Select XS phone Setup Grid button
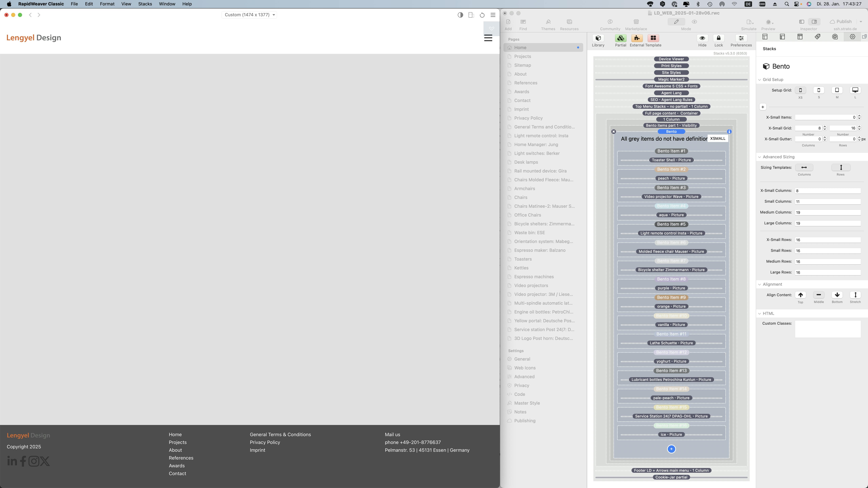This screenshot has height=488, width=868. coord(801,90)
